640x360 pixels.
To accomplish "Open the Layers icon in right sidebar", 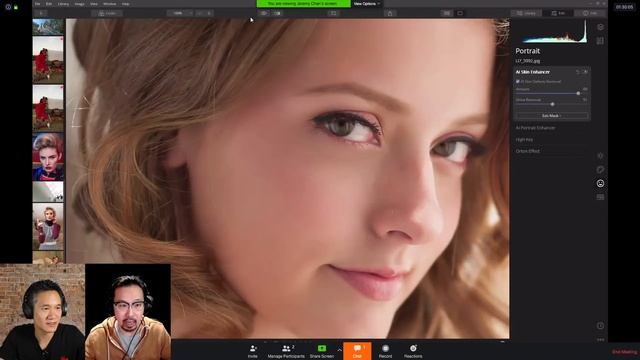I will tap(600, 27).
